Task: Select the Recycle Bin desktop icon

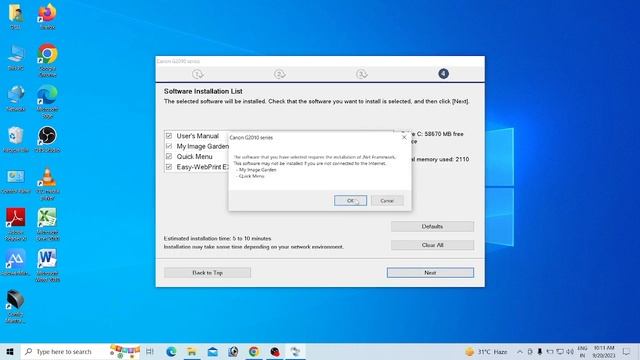Action: pos(16,139)
